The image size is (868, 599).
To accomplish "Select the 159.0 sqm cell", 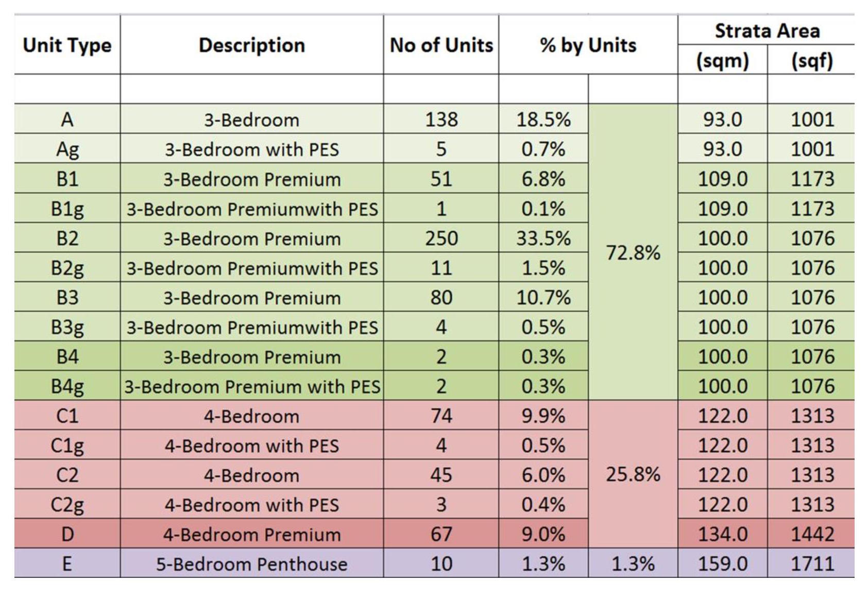I will 722,563.
